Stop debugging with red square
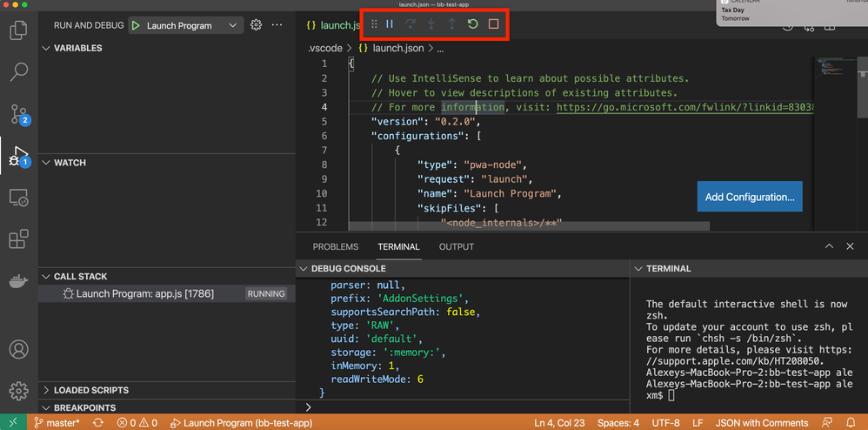The image size is (868, 430). click(x=493, y=24)
